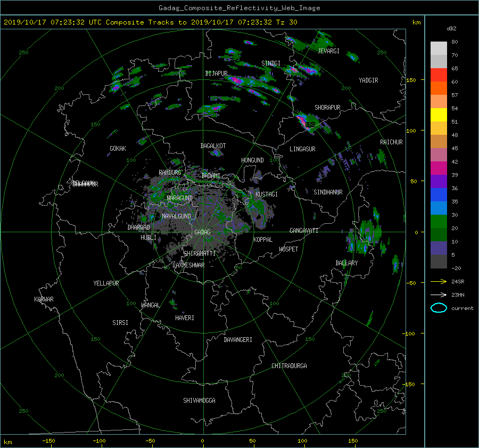The height and width of the screenshot is (448, 479).
Task: Click the 100 tick on bottom km axis
Action: [x=302, y=441]
